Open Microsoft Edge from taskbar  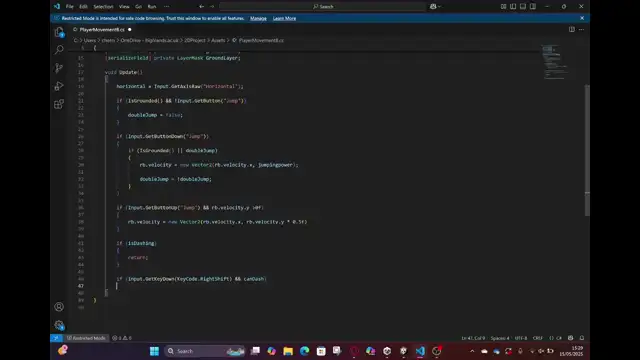pyautogui.click(x=304, y=351)
